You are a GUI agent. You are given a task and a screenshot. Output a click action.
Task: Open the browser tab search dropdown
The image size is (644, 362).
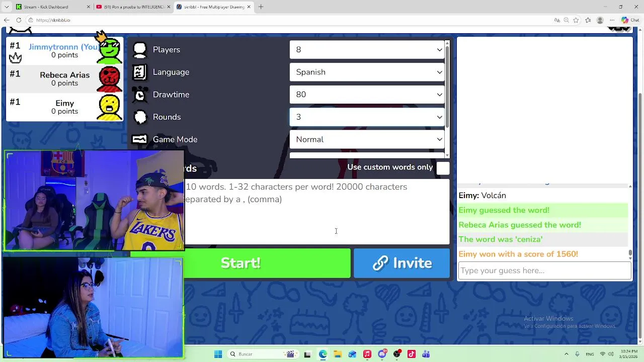coord(7,7)
